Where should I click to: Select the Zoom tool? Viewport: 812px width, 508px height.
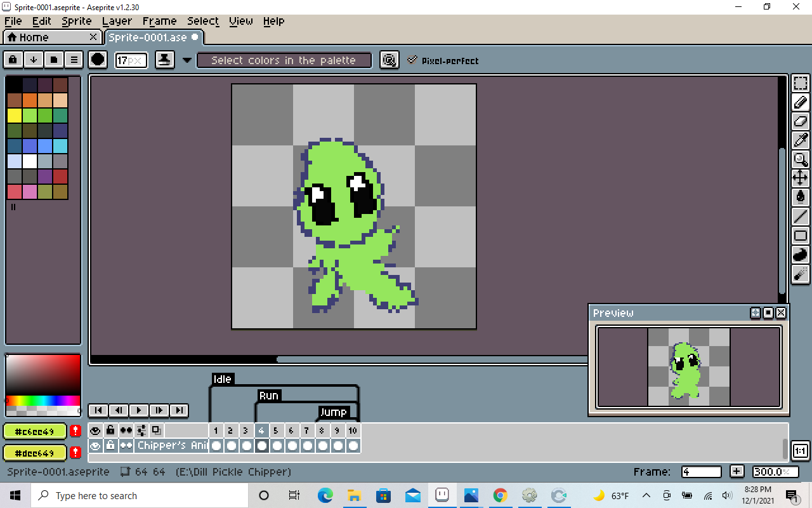800,160
